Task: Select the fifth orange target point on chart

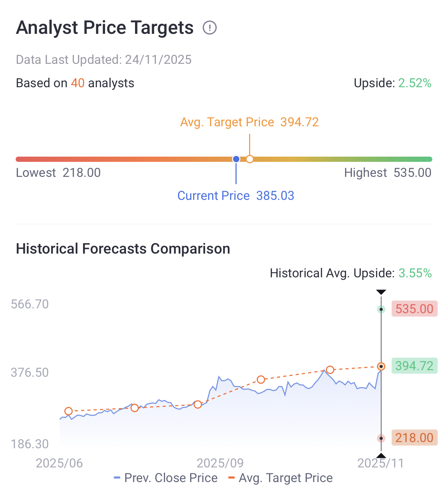Action: coord(330,370)
